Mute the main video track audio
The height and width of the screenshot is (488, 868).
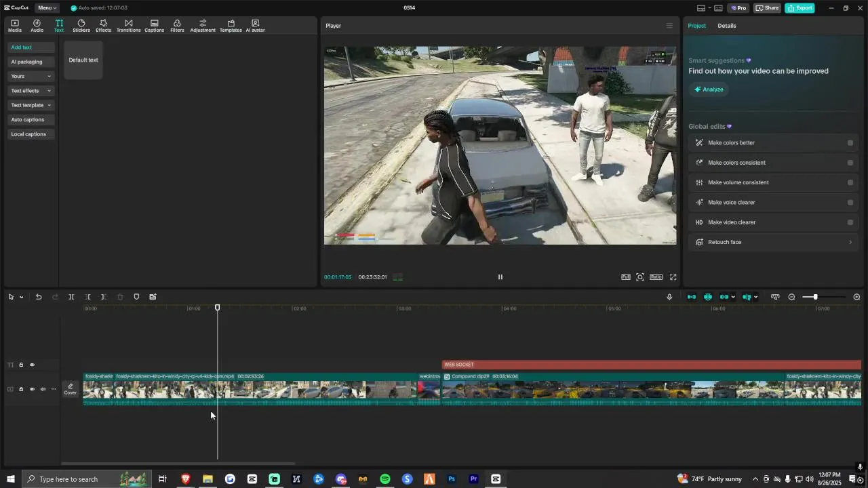click(43, 389)
